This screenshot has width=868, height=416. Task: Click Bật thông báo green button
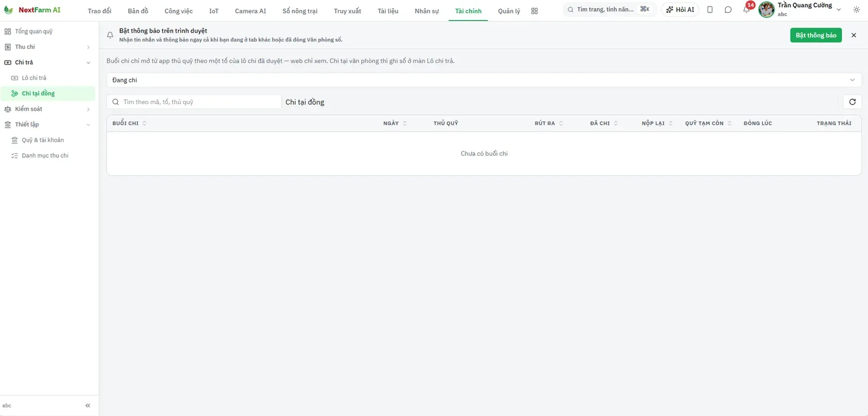tap(816, 35)
